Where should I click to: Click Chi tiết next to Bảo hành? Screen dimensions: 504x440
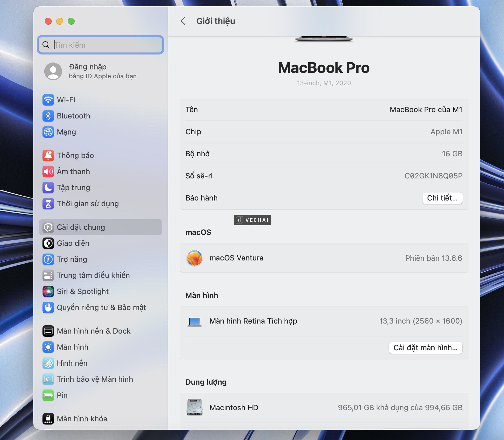point(442,198)
